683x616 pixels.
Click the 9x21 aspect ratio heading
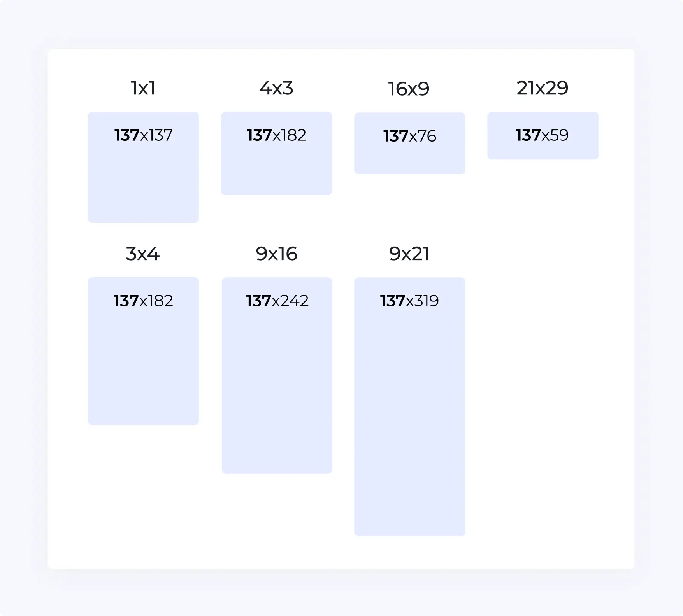[409, 254]
